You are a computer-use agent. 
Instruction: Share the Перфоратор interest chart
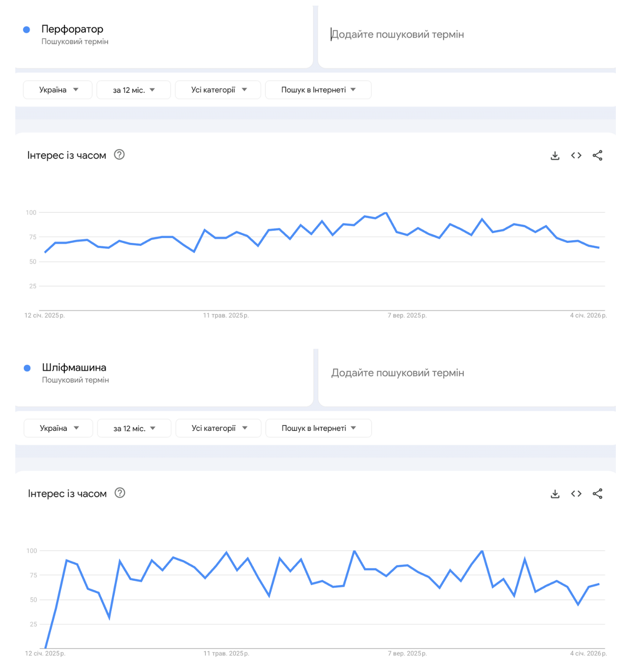click(598, 155)
